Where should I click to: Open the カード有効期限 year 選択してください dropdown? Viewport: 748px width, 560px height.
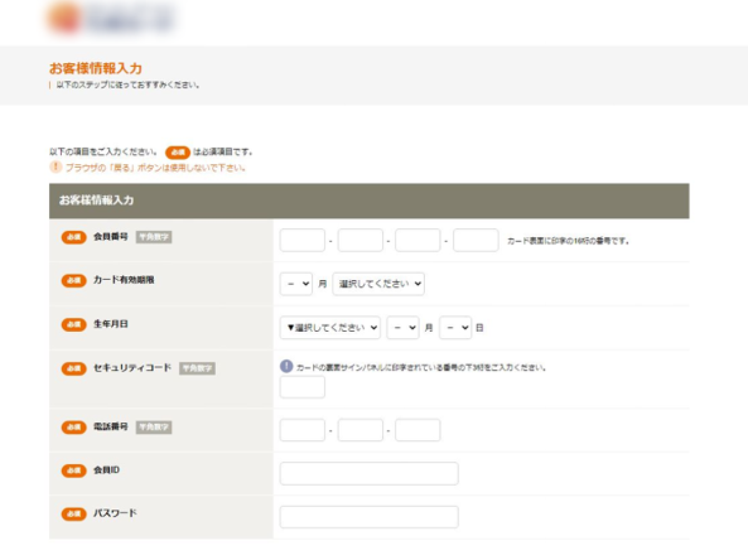(x=378, y=284)
